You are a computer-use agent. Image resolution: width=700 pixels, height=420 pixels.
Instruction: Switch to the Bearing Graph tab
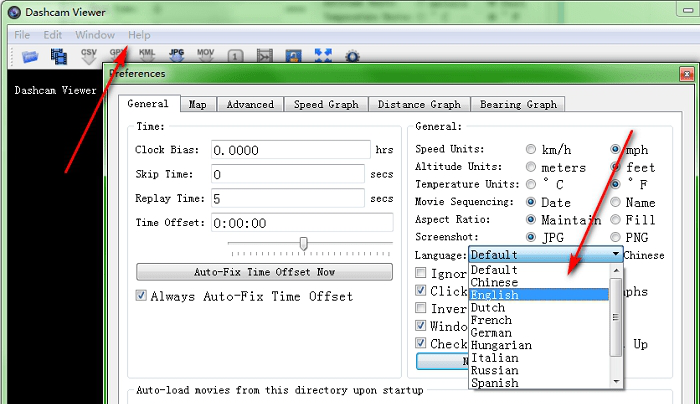518,104
